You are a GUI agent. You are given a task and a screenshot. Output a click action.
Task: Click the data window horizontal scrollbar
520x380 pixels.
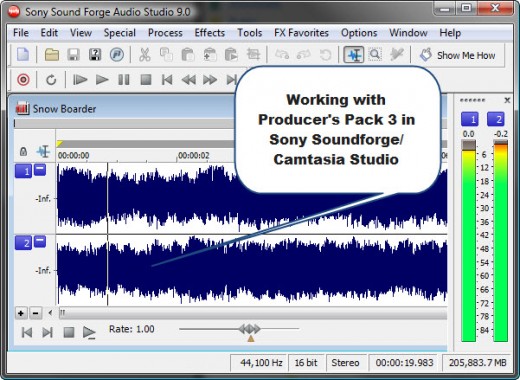point(253,313)
